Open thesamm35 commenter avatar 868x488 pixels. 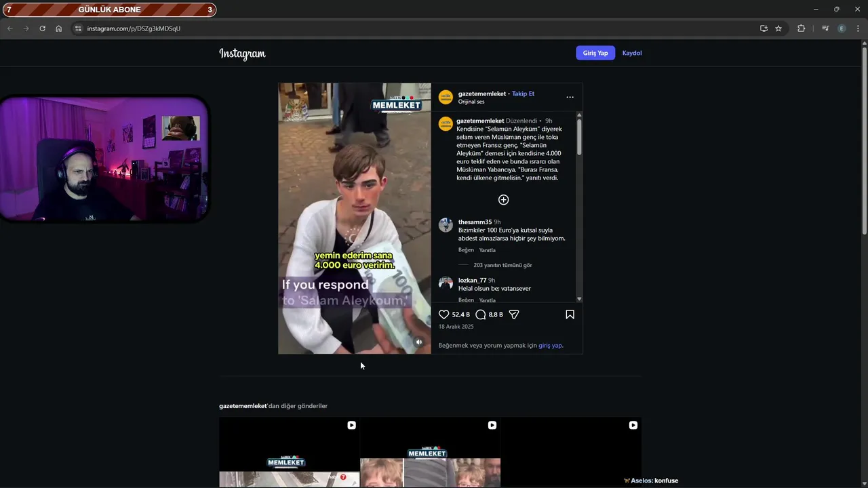coord(446,226)
